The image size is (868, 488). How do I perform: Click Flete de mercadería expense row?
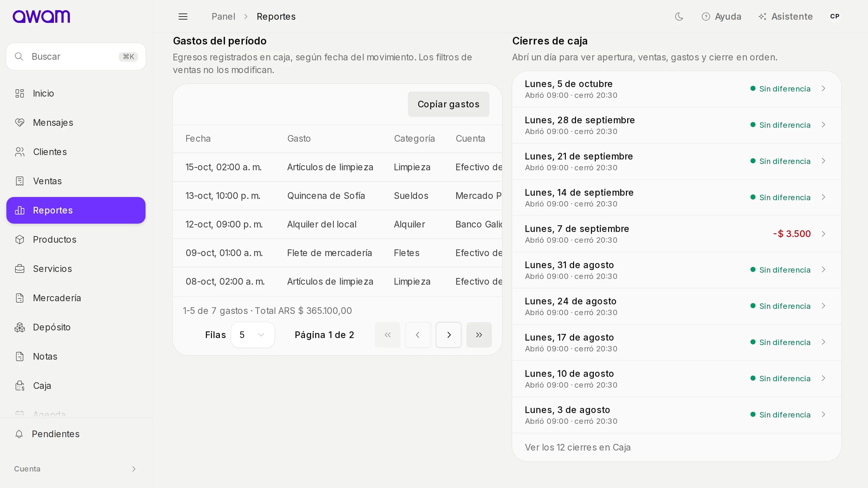tap(337, 253)
